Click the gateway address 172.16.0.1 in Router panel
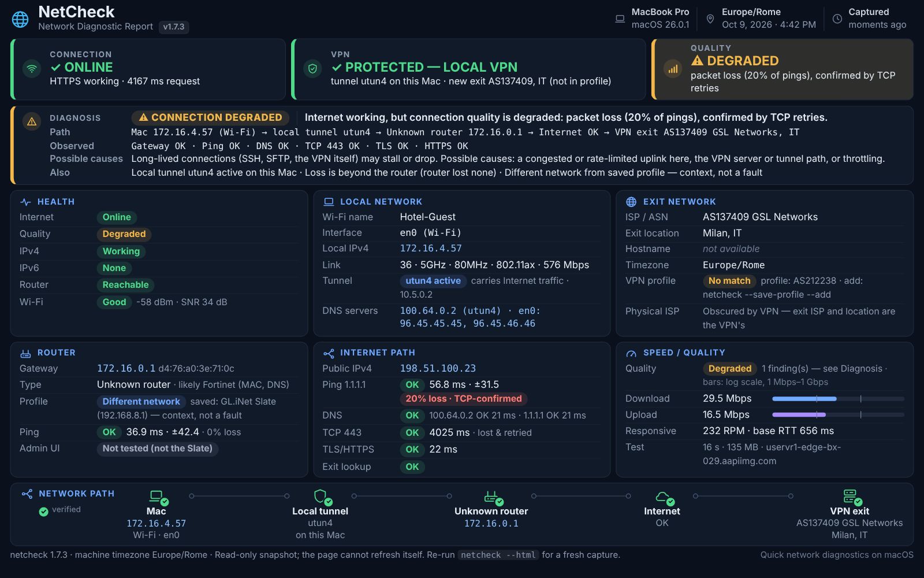924x578 pixels. [x=126, y=369]
